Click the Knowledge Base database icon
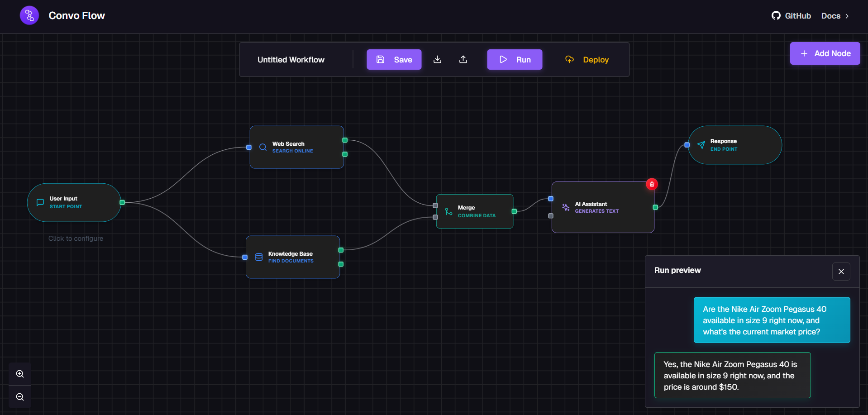 tap(258, 257)
